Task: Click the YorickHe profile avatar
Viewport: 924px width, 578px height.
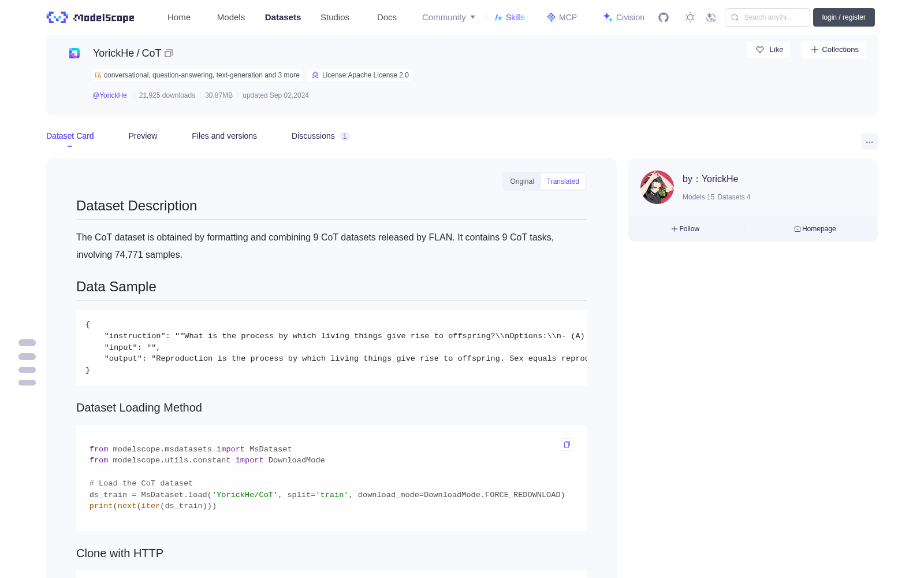Action: pos(657,187)
